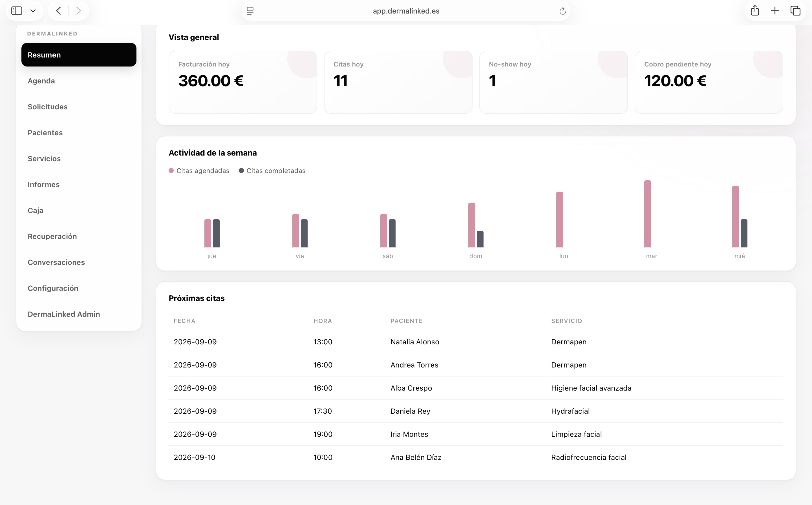This screenshot has height=505, width=812.
Task: Add a new tab with plus icon
Action: pyautogui.click(x=775, y=11)
